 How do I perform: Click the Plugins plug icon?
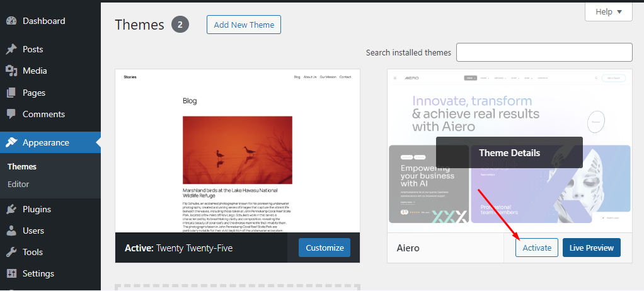pyautogui.click(x=11, y=209)
